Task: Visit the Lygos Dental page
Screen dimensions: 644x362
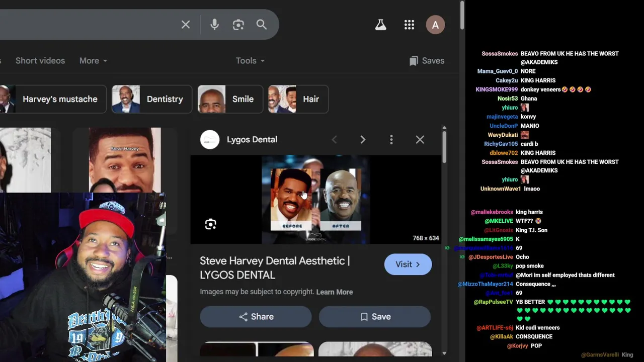Action: pyautogui.click(x=408, y=264)
